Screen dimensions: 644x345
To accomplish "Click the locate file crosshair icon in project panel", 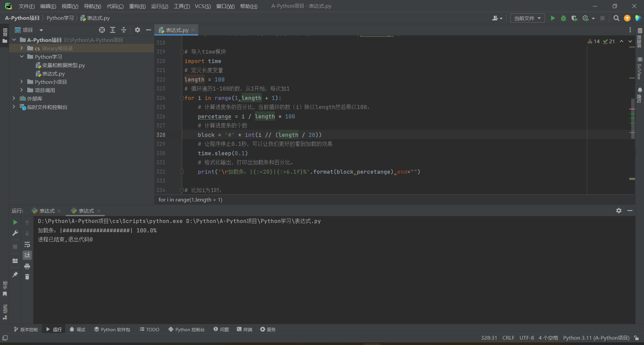I will click(x=102, y=30).
